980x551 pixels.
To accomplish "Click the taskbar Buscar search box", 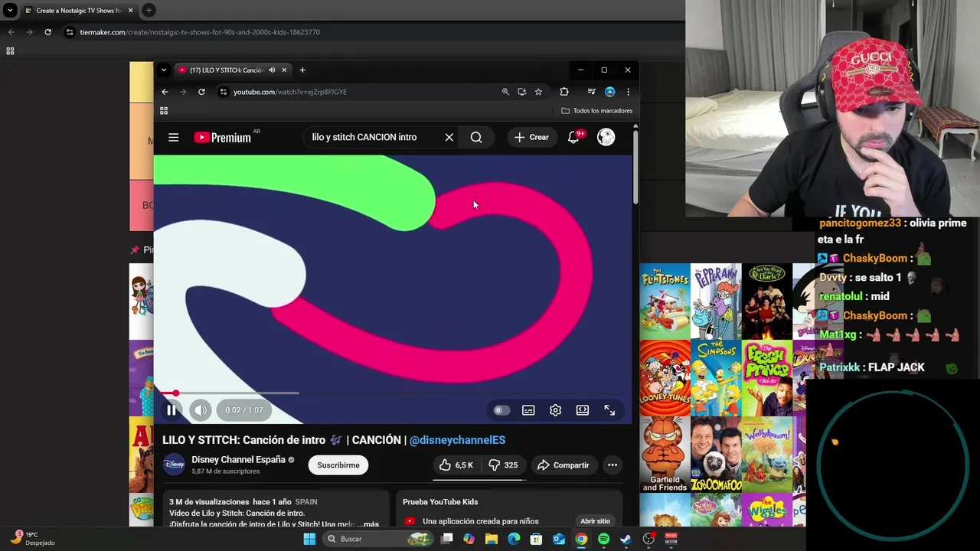I will (378, 539).
